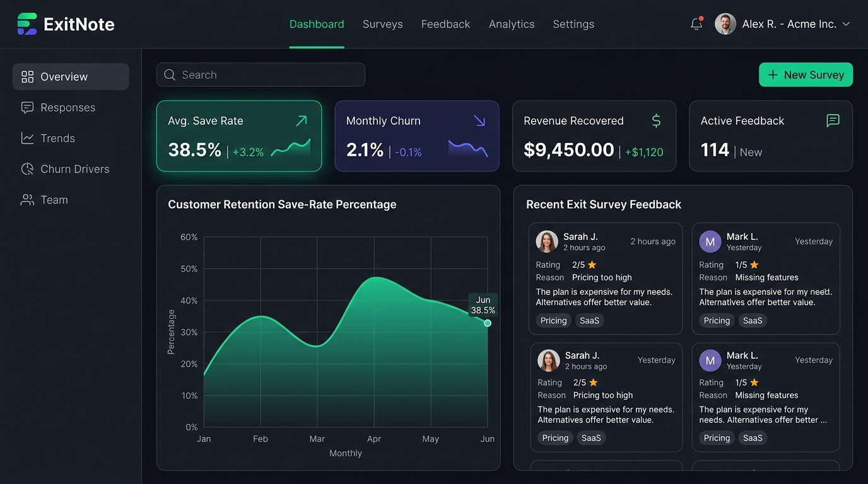Image resolution: width=868 pixels, height=484 pixels.
Task: Click the SaaS tag on Sarah J. bottom card
Action: pos(591,438)
